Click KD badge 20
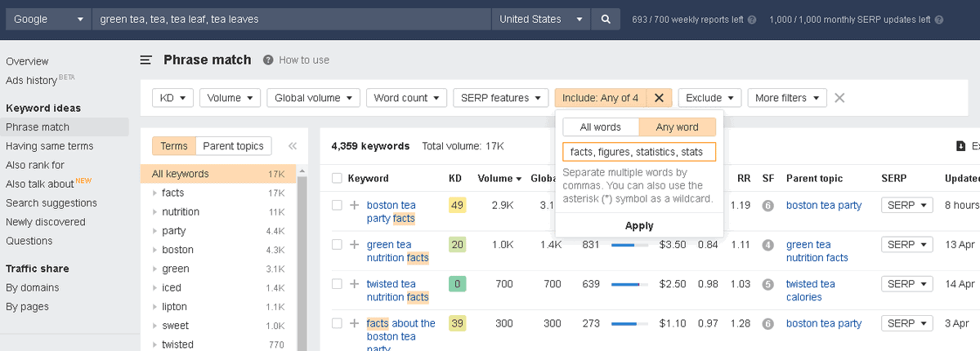This screenshot has width=980, height=351. [x=458, y=245]
